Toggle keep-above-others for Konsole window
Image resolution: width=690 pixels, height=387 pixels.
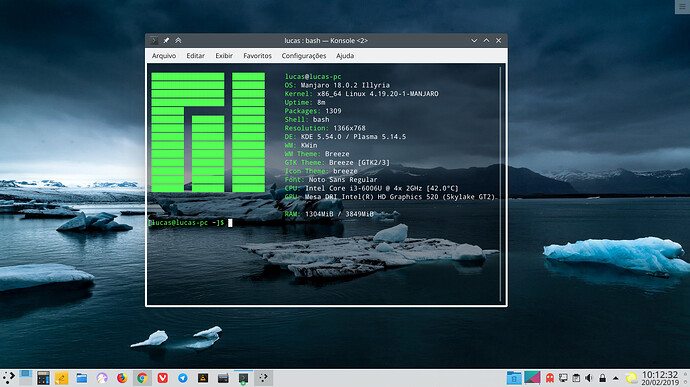[178, 41]
